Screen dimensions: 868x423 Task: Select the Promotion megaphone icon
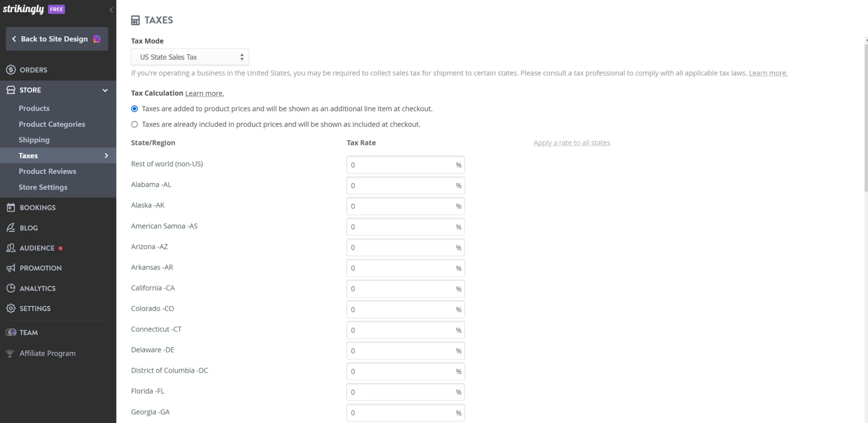tap(11, 268)
